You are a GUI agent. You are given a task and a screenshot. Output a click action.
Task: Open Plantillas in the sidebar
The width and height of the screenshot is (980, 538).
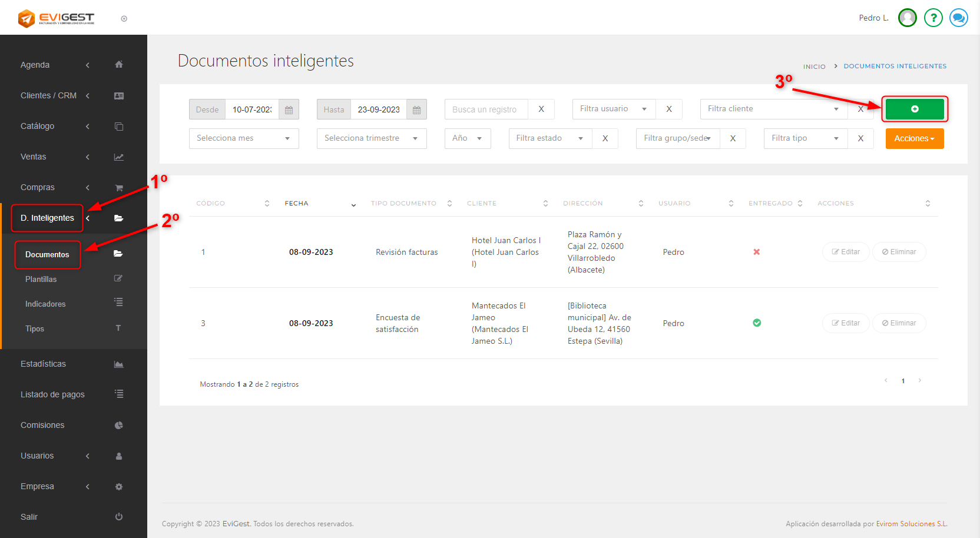click(x=41, y=280)
